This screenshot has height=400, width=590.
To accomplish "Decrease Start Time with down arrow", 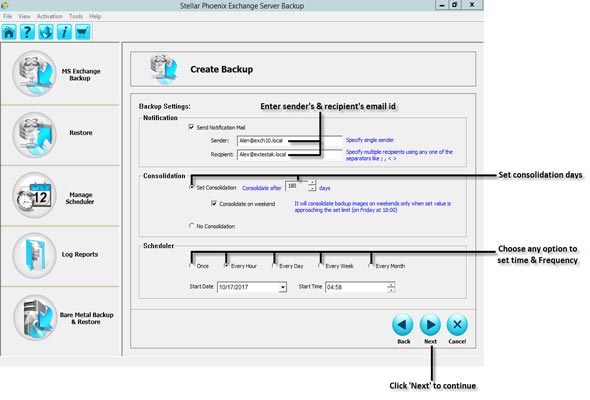I will pyautogui.click(x=391, y=290).
